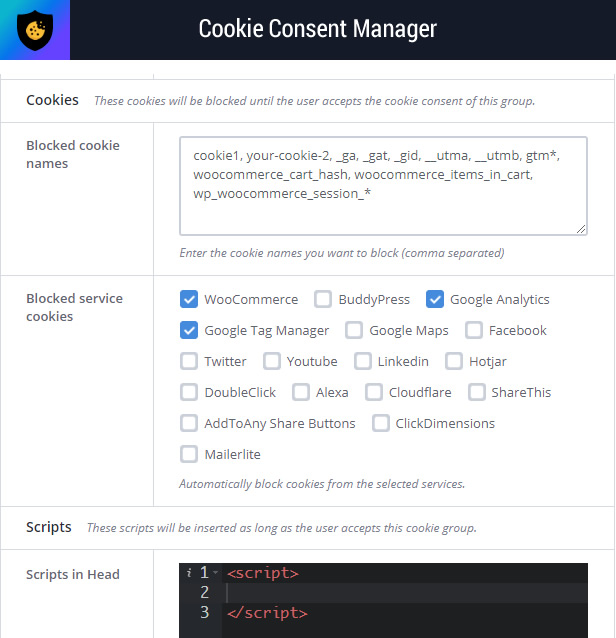The height and width of the screenshot is (638, 616).
Task: Click into the Blocked cookie names textarea
Action: (383, 186)
